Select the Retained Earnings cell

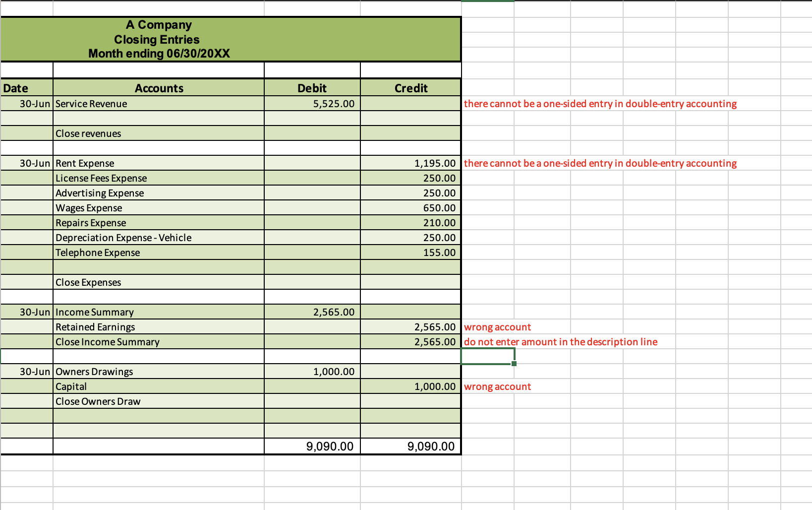click(95, 327)
